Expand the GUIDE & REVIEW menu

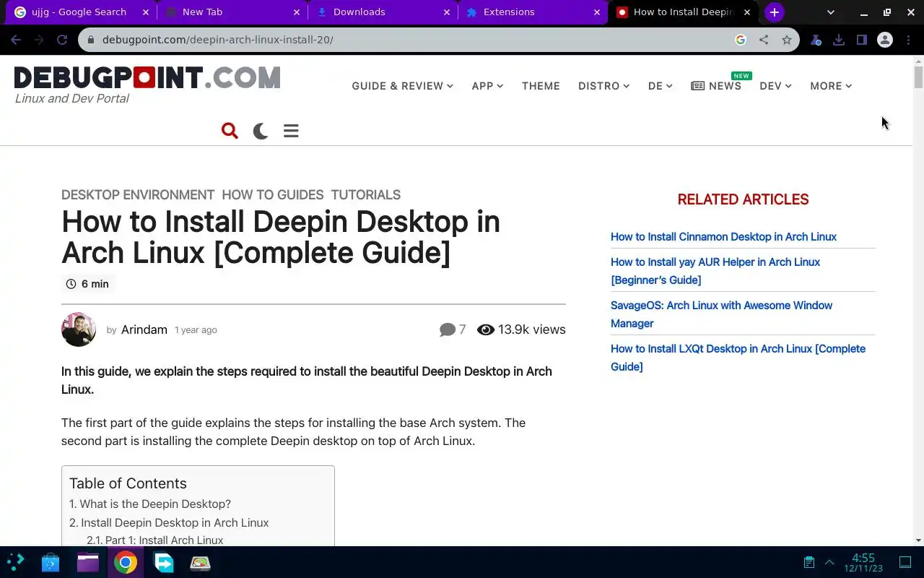[x=403, y=86]
